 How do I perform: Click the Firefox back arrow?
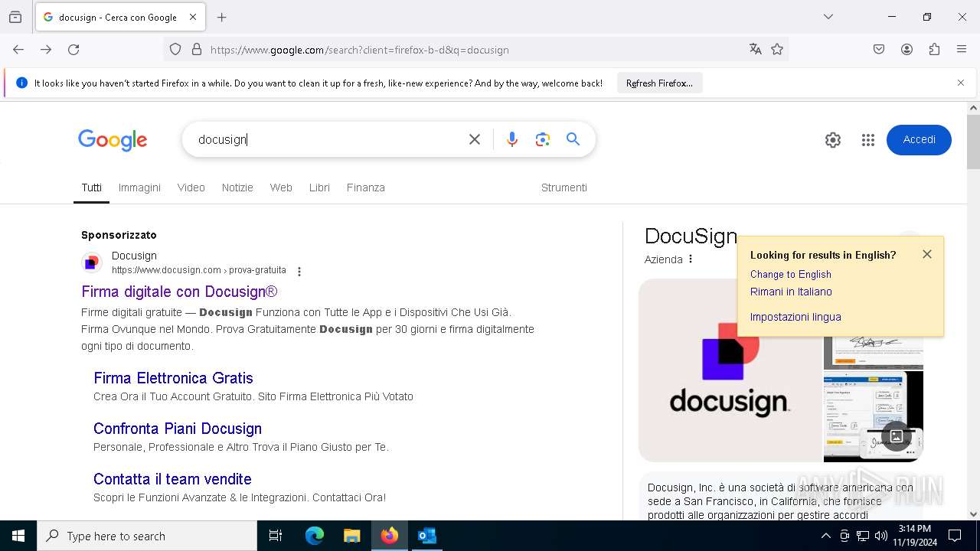point(18,50)
